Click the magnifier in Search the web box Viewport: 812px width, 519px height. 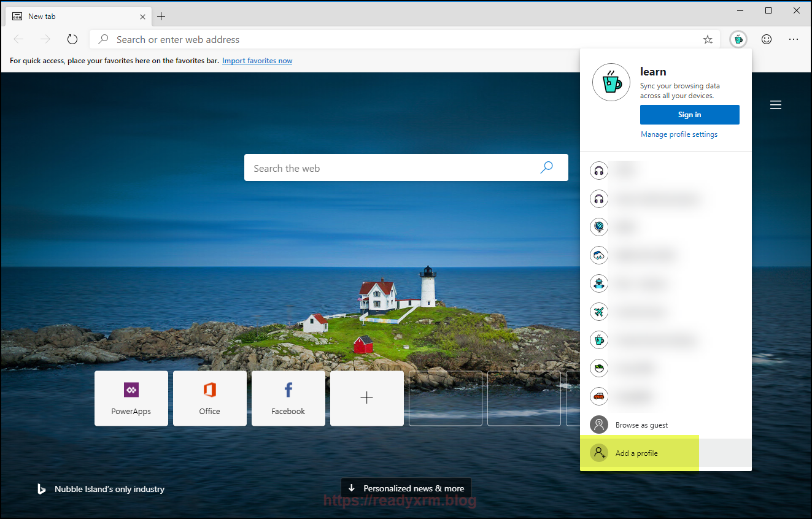pyautogui.click(x=546, y=167)
